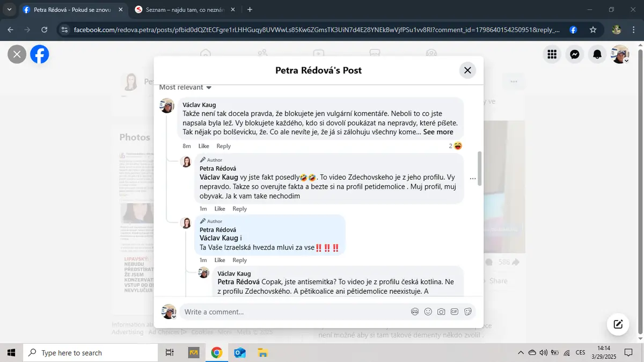
Task: Open the Facebook menu grid icon
Action: coord(552,54)
